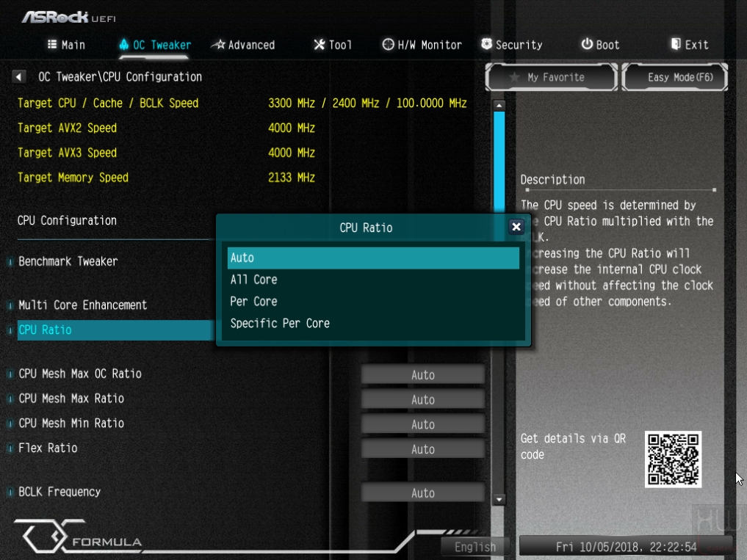Image resolution: width=747 pixels, height=560 pixels.
Task: Switch to the Main tab
Action: point(66,45)
